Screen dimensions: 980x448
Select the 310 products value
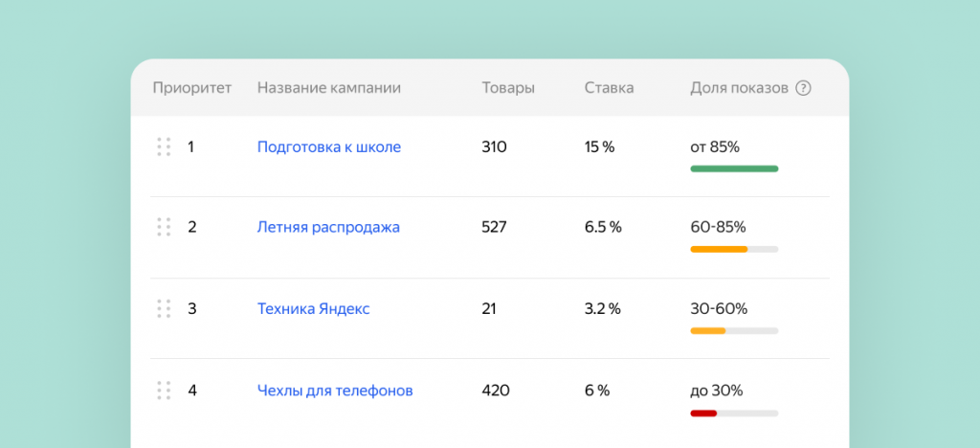click(x=495, y=147)
